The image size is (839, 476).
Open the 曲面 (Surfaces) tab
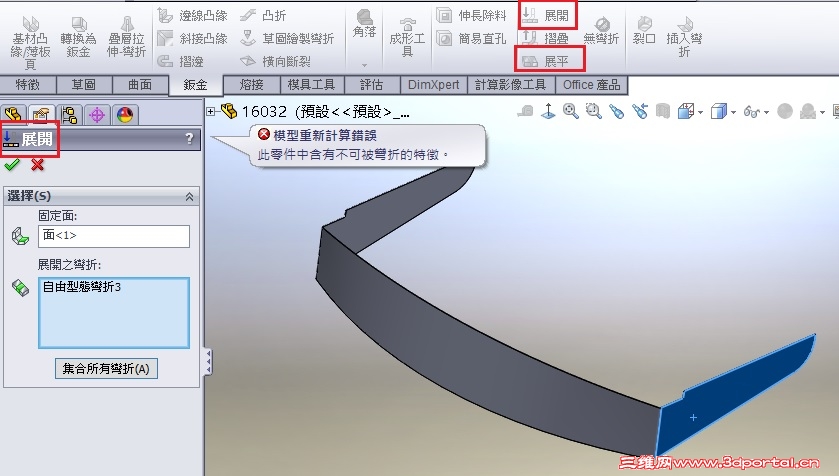click(x=140, y=85)
